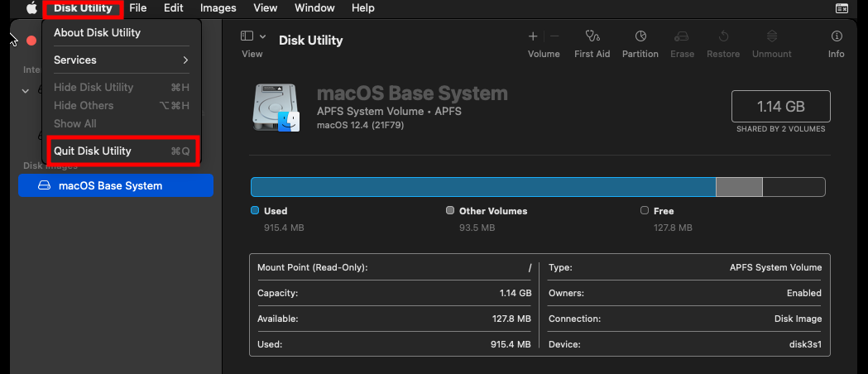Click the gray Other Volumes bar segment

coord(739,187)
